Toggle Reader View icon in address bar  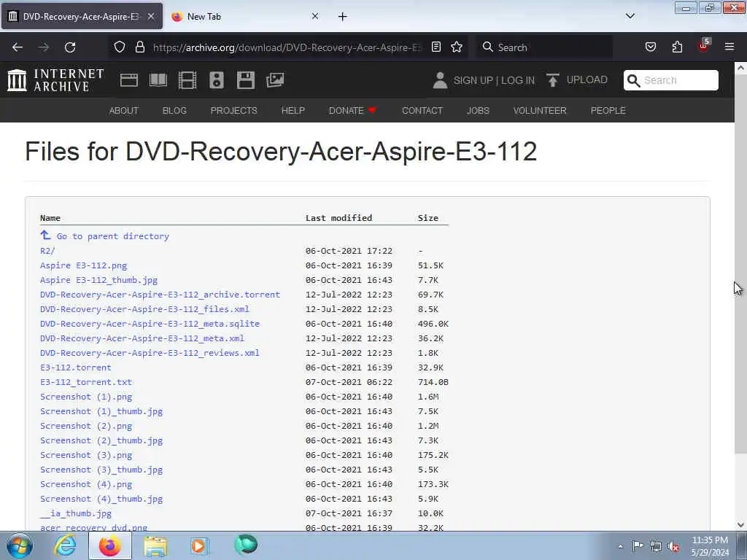point(436,47)
